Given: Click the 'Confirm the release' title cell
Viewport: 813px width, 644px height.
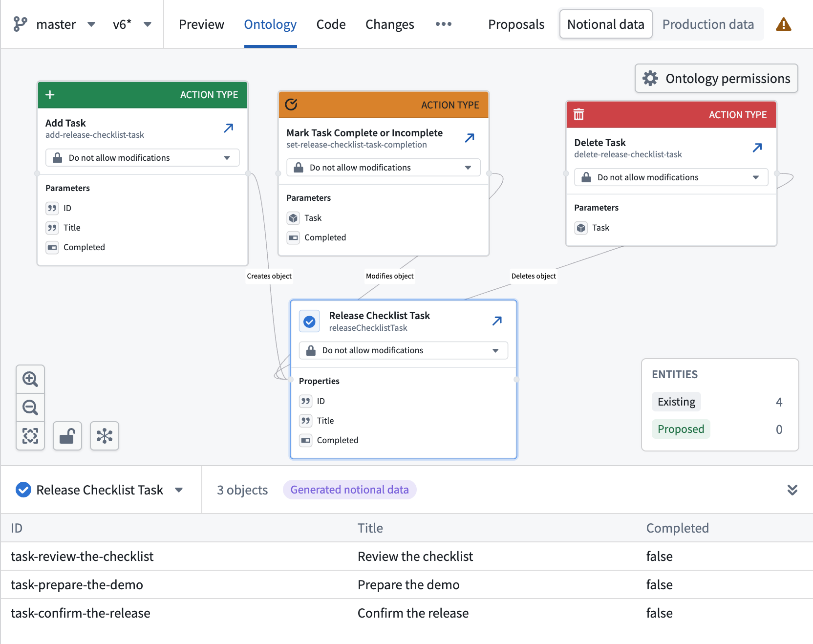Looking at the screenshot, I should (x=413, y=613).
